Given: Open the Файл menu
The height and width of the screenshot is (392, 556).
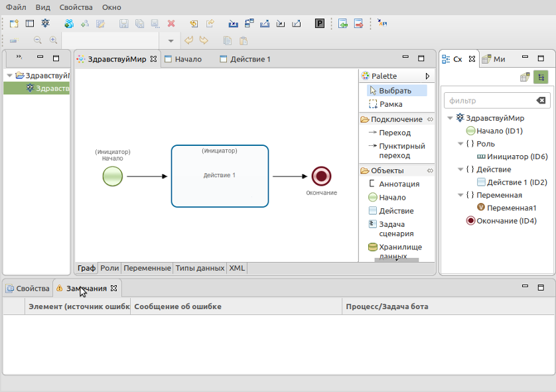Looking at the screenshot, I should coord(16,7).
